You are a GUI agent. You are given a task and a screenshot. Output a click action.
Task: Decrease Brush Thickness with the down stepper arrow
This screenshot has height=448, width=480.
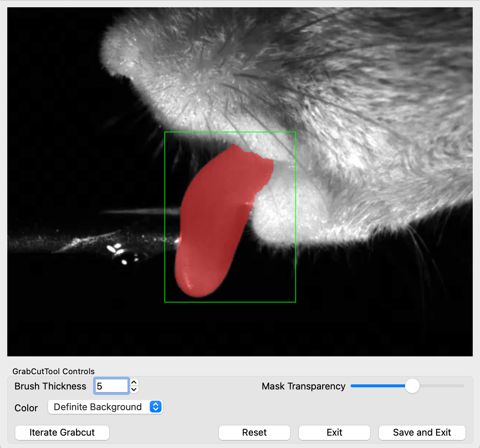pos(134,389)
